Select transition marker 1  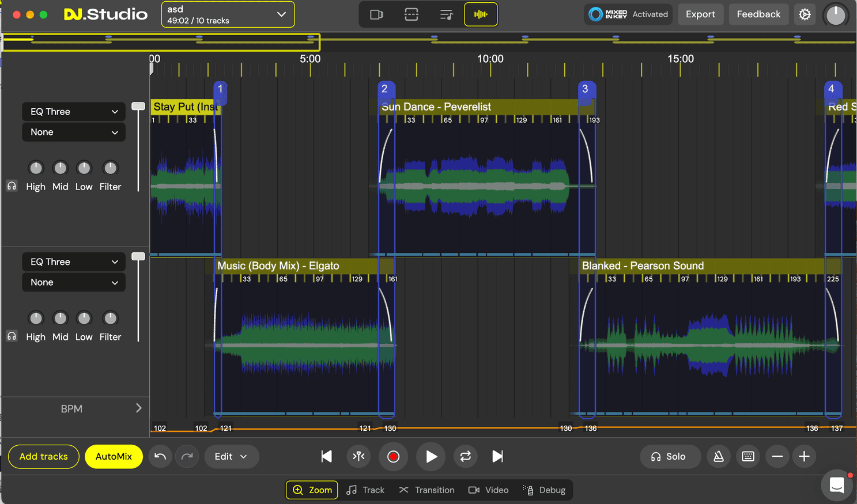pos(220,89)
